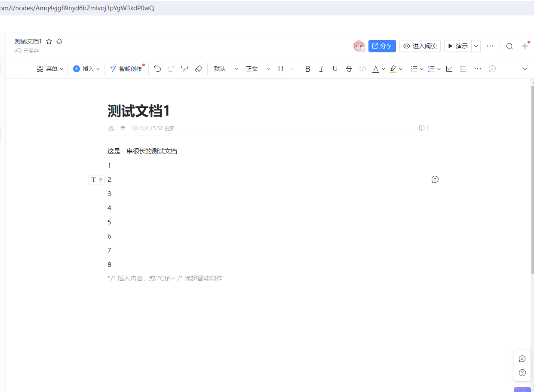Click the notification bell icon beside title
This screenshot has width=534, height=392.
59,41
